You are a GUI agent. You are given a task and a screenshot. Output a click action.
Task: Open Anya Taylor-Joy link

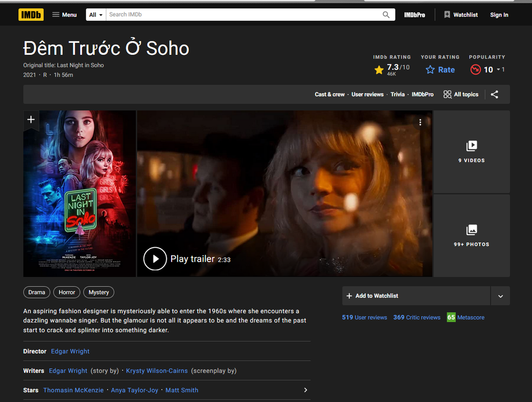(135, 390)
